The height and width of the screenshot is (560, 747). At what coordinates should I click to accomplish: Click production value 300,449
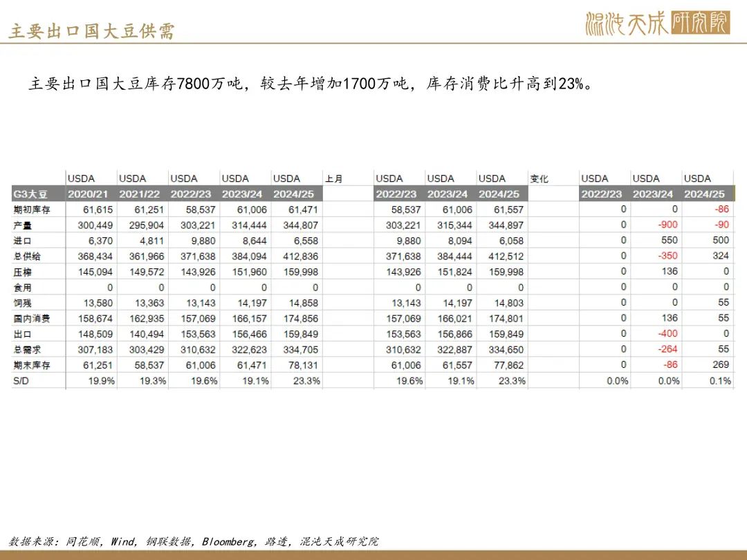[x=95, y=225]
